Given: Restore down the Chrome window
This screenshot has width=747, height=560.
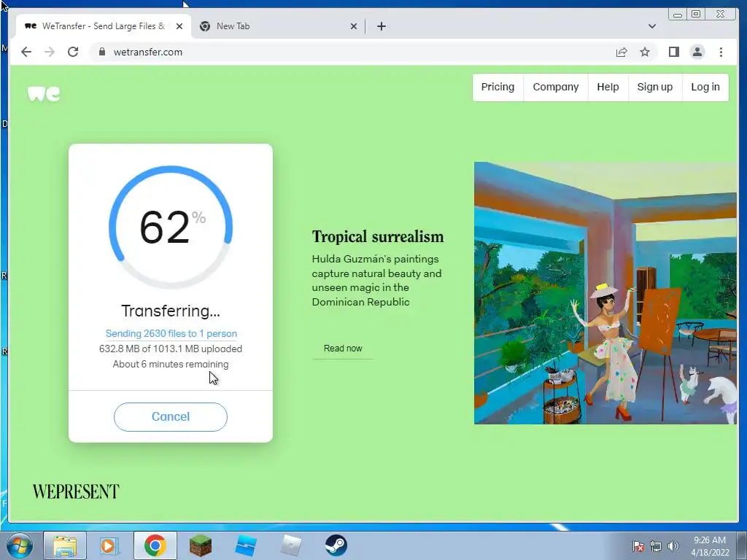Looking at the screenshot, I should [x=696, y=15].
